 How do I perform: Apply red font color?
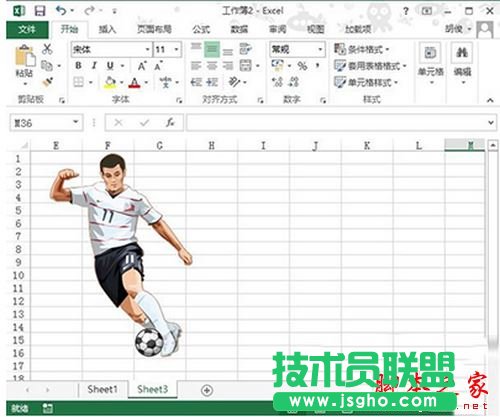coord(134,82)
